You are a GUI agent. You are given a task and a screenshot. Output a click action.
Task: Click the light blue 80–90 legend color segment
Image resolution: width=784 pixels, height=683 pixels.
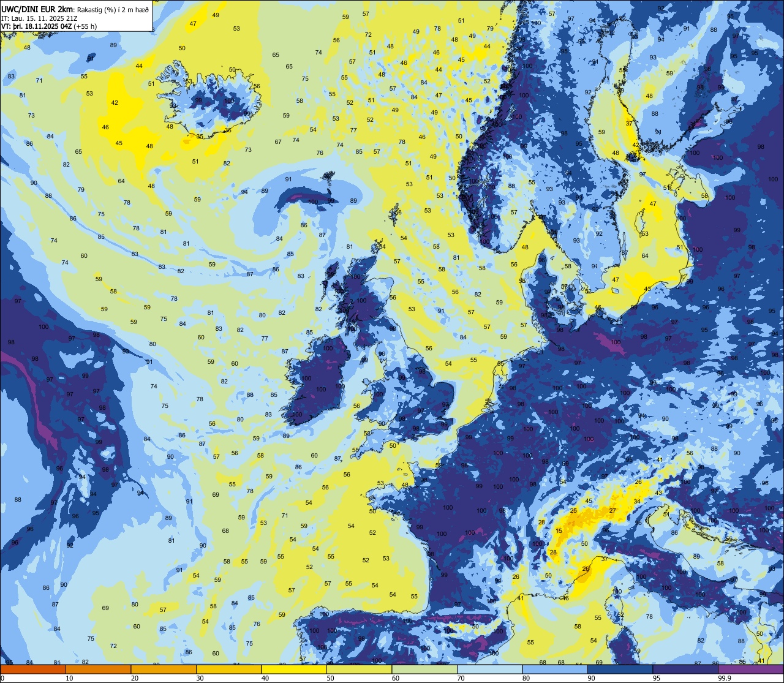tap(555, 669)
